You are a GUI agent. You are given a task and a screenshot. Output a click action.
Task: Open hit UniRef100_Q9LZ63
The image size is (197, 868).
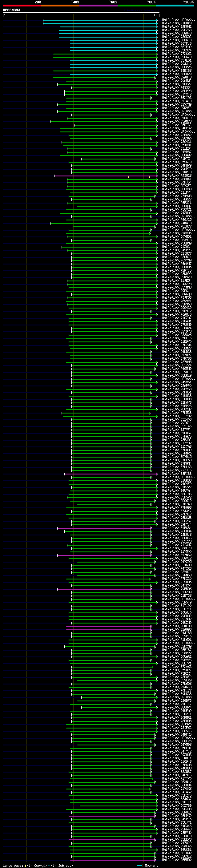click(177, 30)
